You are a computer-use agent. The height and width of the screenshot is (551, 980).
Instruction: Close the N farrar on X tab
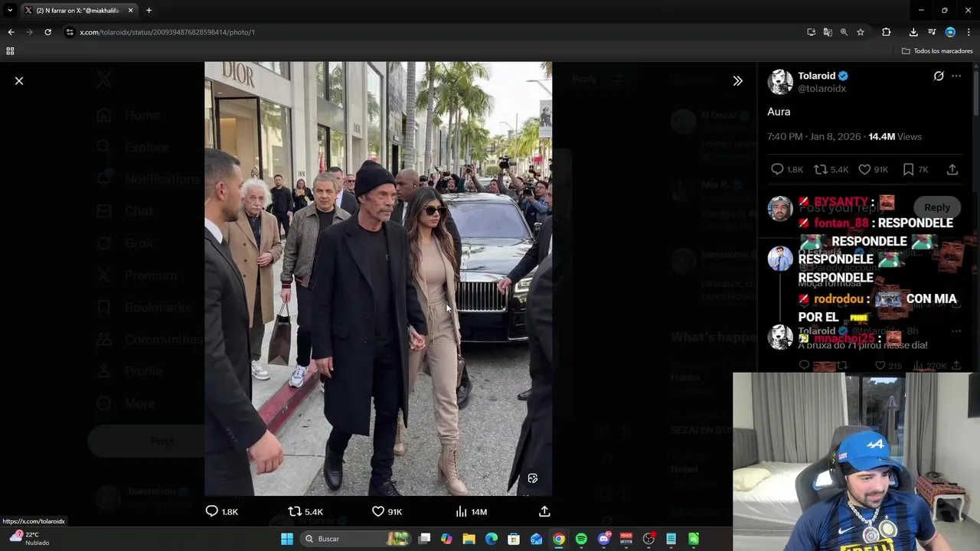pyautogui.click(x=130, y=11)
